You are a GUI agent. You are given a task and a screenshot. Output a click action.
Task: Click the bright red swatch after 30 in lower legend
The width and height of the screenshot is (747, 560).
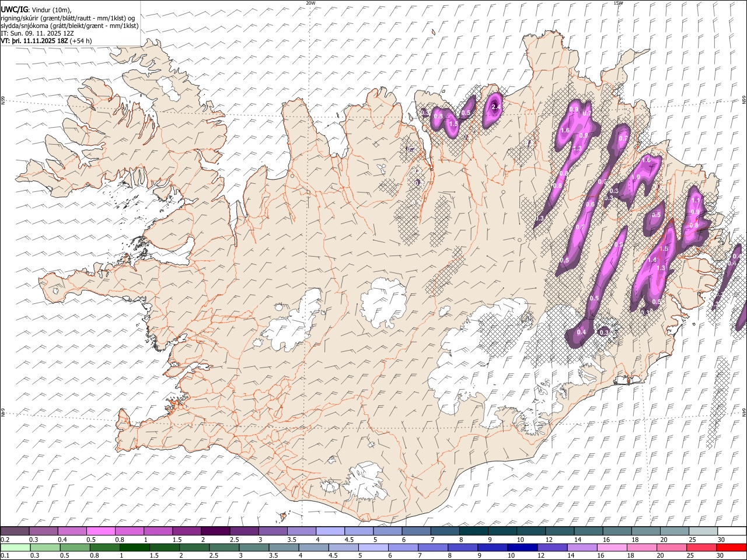731,547
